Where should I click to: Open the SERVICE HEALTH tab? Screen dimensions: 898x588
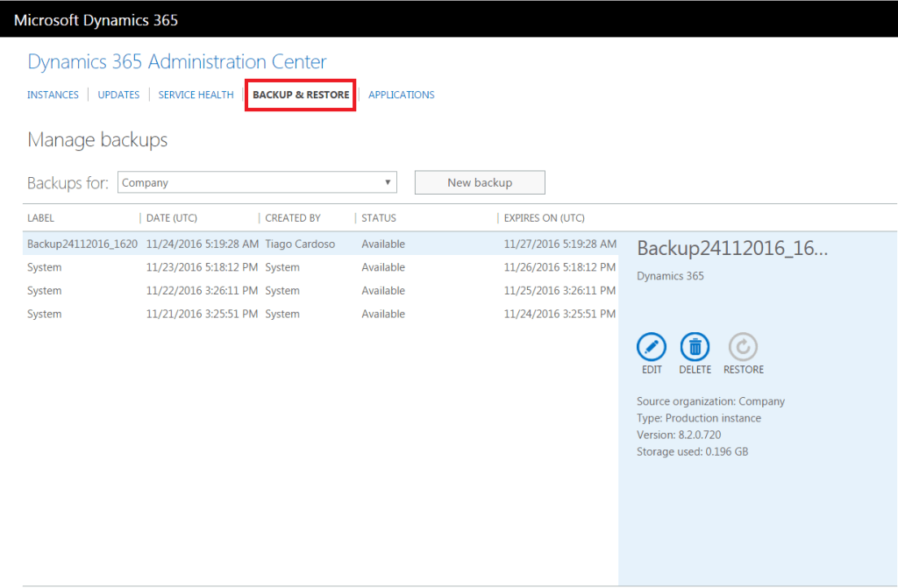coord(196,95)
